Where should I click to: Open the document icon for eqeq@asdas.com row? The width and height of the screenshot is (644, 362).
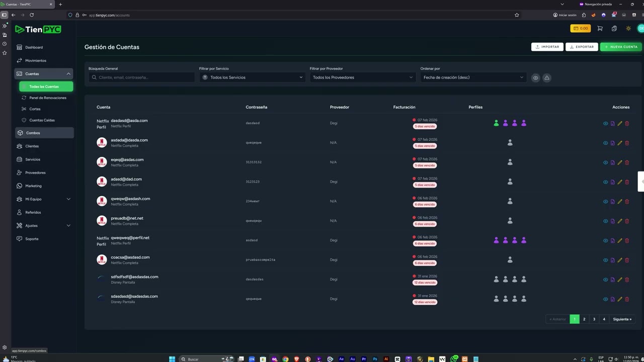point(612,162)
